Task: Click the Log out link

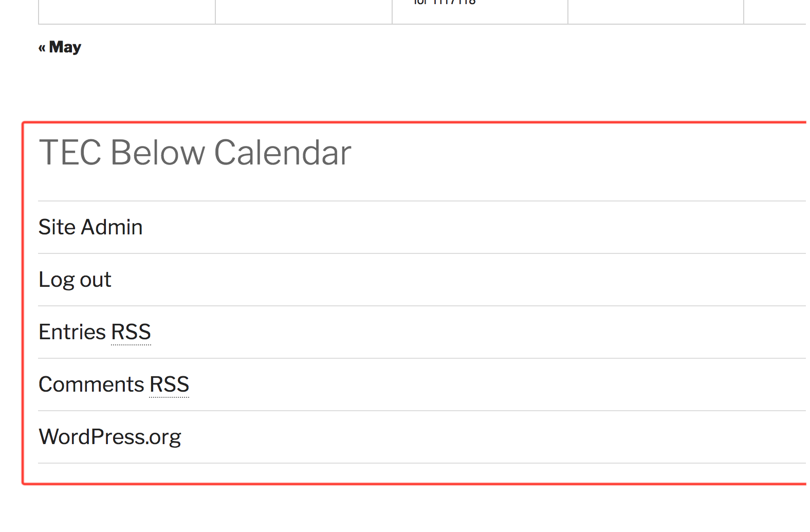Action: 75,280
